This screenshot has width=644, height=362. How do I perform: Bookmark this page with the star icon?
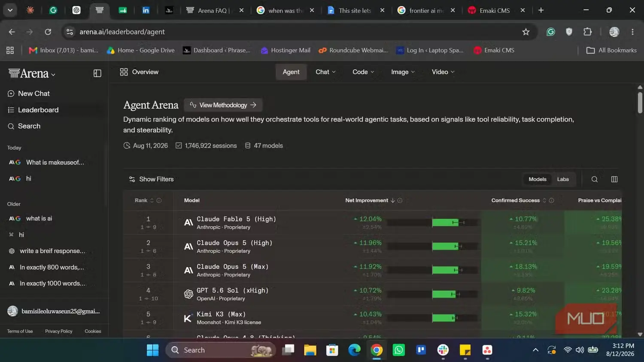pos(526,32)
